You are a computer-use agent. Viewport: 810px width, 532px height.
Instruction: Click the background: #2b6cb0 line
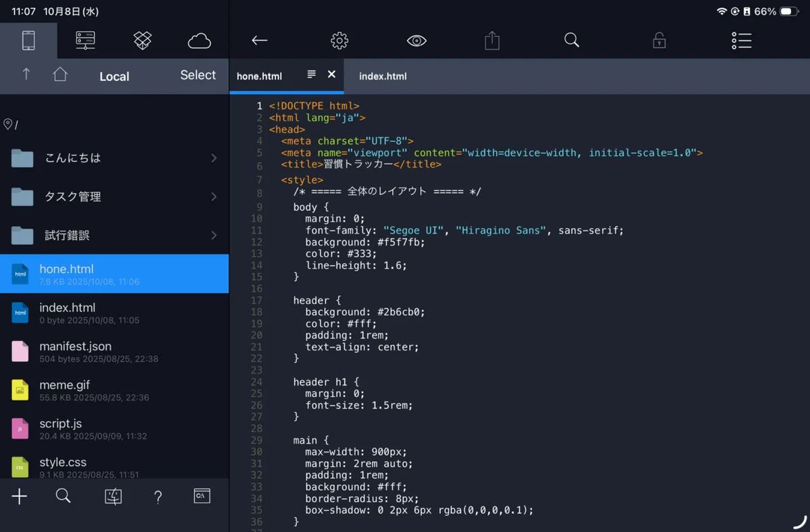pyautogui.click(x=365, y=312)
